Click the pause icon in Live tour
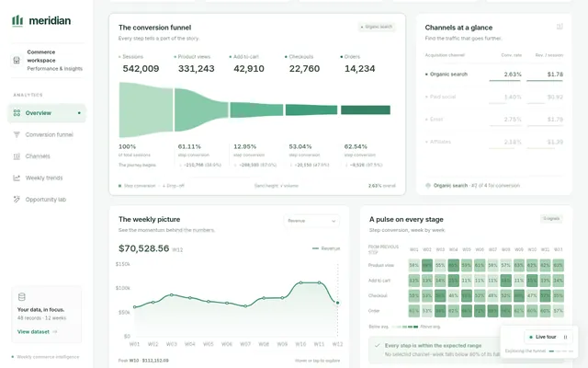This screenshot has width=588, height=368. pos(566,337)
